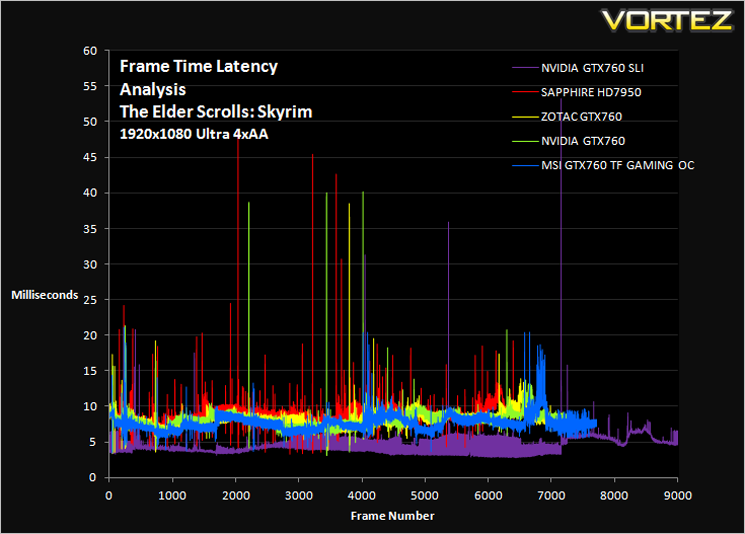Click the Frame Time Latency Analysis title
Viewport: 745px width, 534px height.
199,77
